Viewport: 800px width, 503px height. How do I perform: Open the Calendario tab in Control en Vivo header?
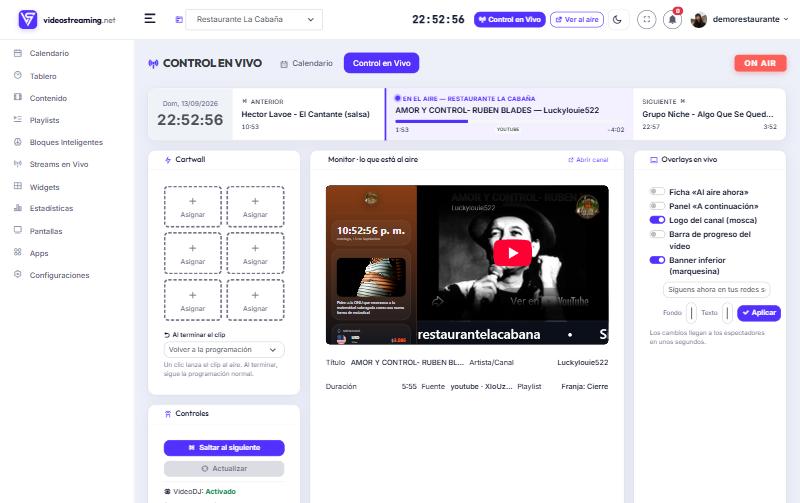pyautogui.click(x=307, y=63)
